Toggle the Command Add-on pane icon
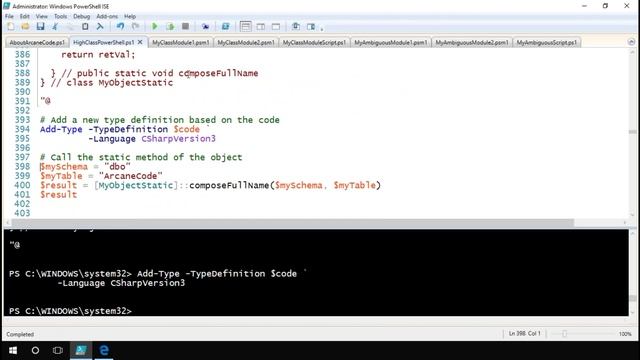 pos(311,27)
